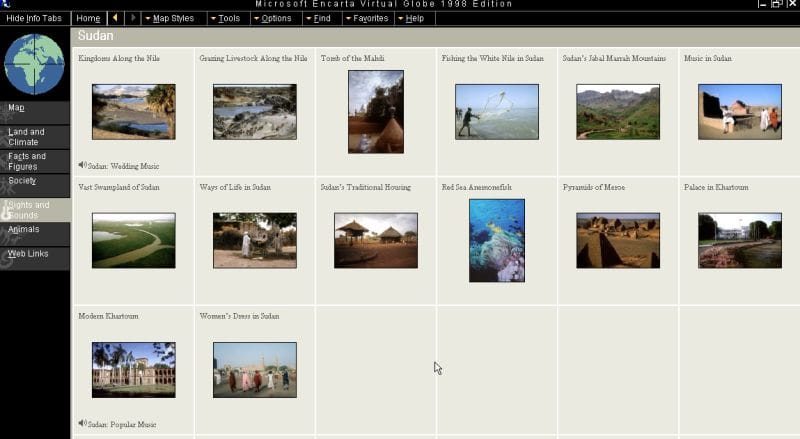
Task: Open the Favorites menu
Action: tap(365, 18)
